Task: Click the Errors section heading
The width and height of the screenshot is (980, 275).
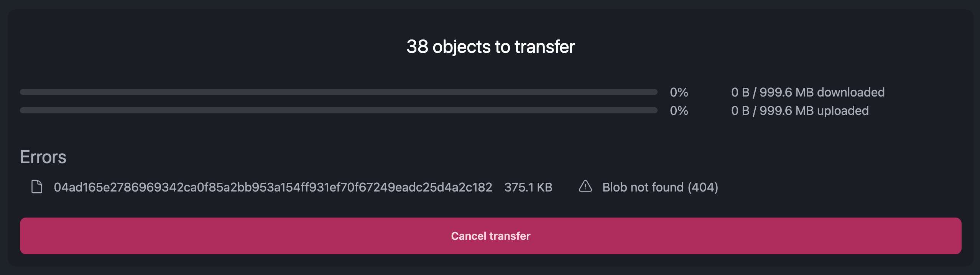Action: pos(43,157)
